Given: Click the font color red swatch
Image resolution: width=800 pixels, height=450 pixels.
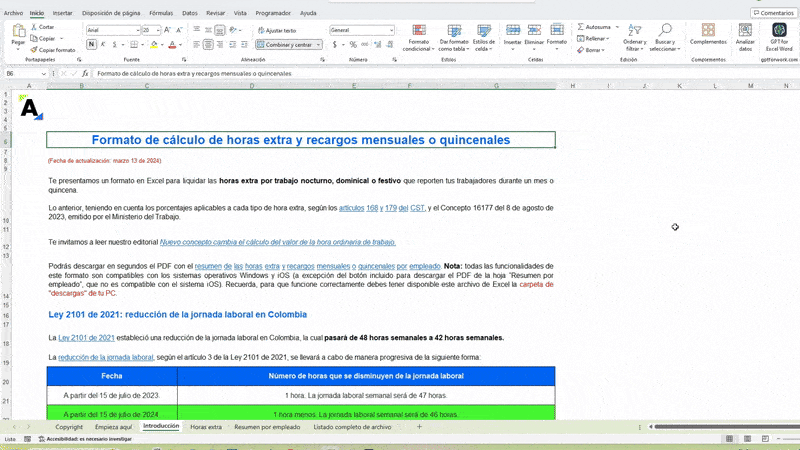Looking at the screenshot, I should [x=172, y=45].
